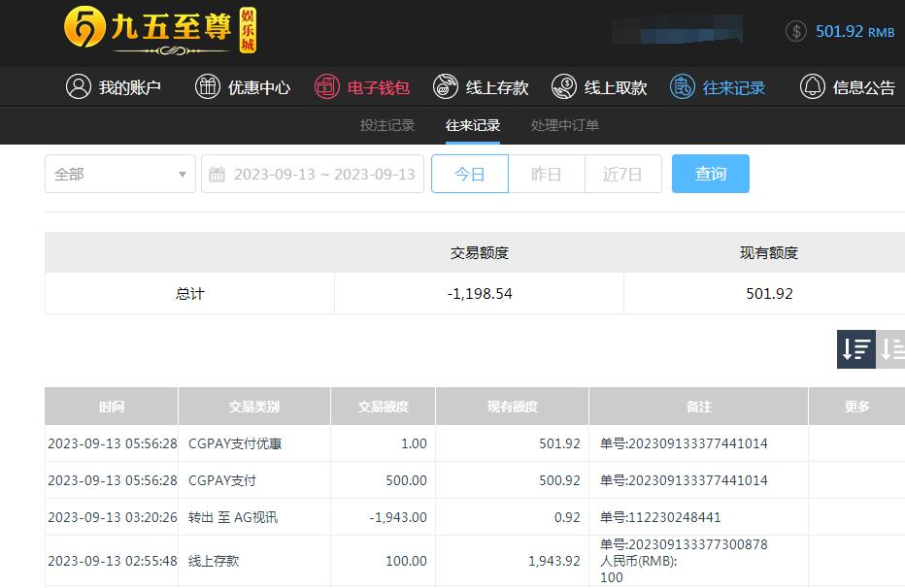Click the 交易额度 column header in records table

click(384, 407)
